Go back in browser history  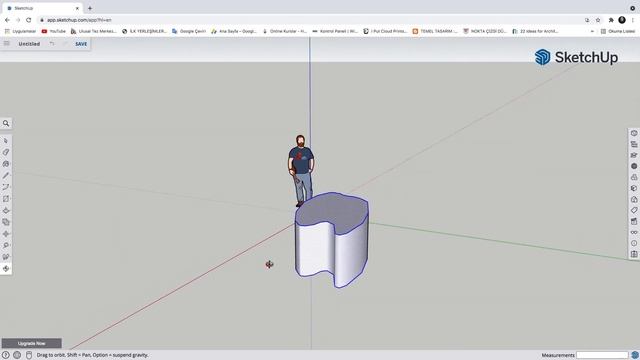coord(7,20)
